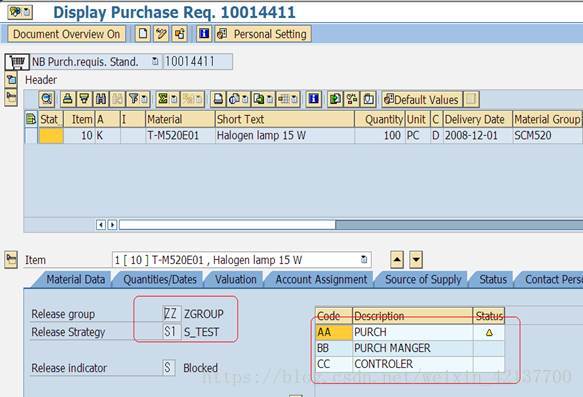Click the yellow triangle status for PURCH

489,333
